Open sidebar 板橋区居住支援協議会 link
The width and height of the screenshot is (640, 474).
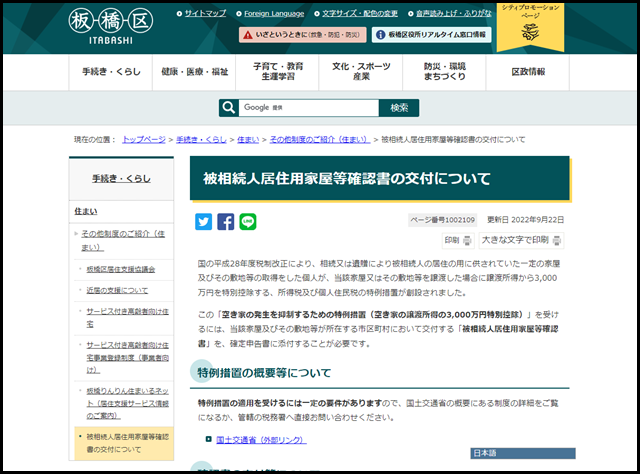click(121, 269)
